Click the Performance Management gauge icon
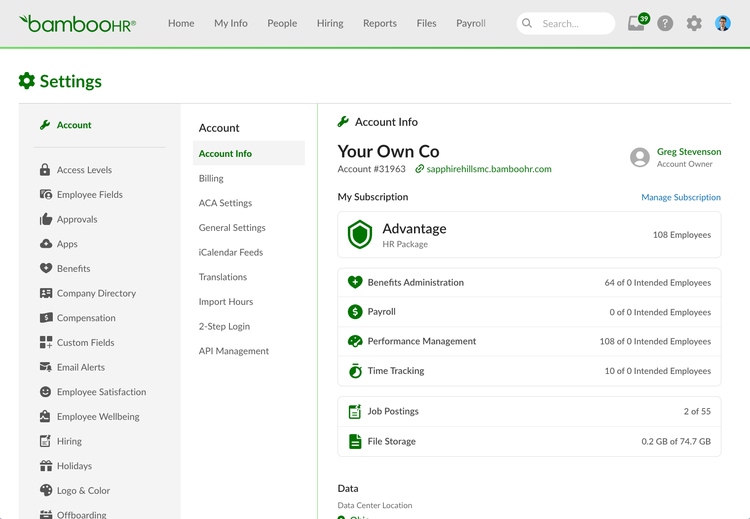The image size is (750, 519). point(355,341)
